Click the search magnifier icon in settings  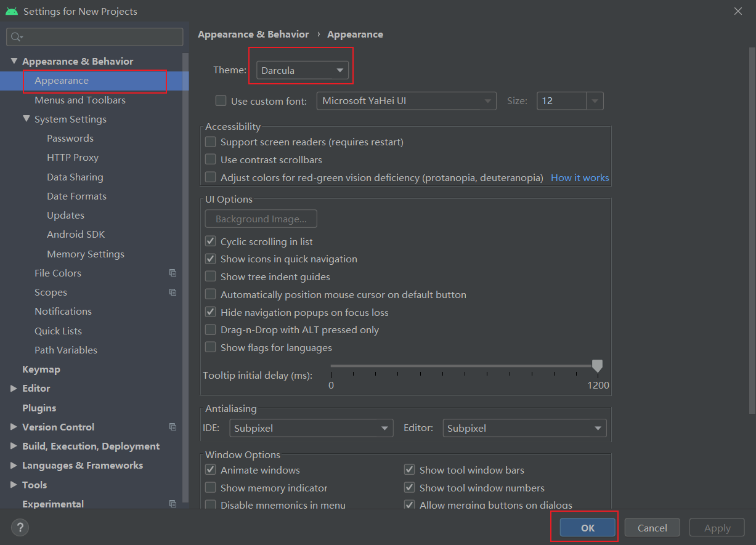[x=17, y=37]
